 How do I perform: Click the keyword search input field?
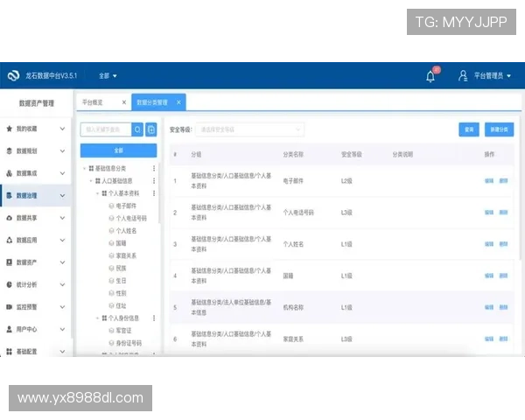[106, 129]
